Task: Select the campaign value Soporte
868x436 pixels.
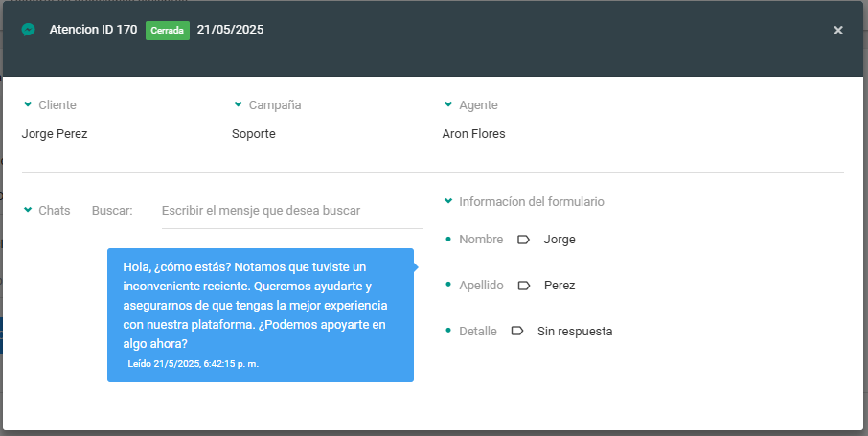Action: (x=254, y=134)
